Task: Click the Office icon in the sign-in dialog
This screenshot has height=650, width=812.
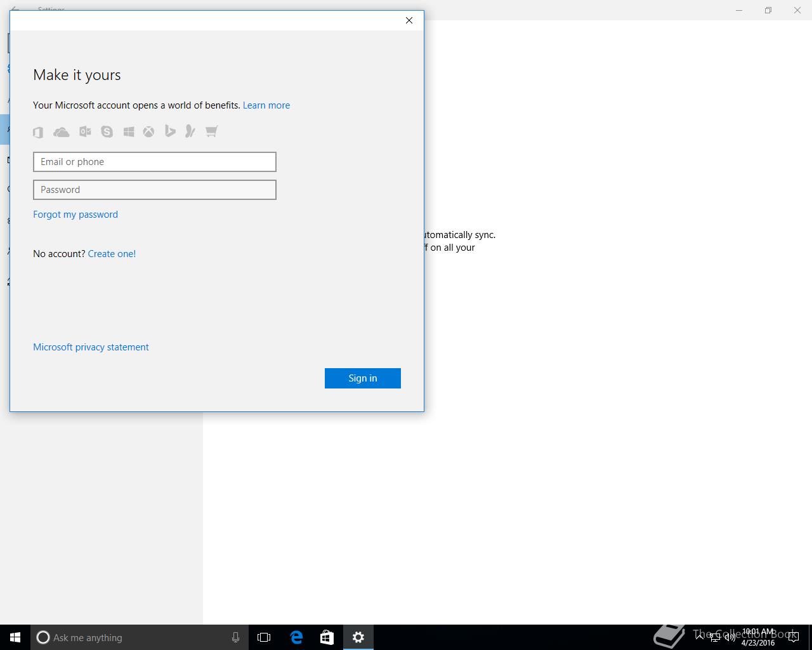Action: click(x=38, y=131)
